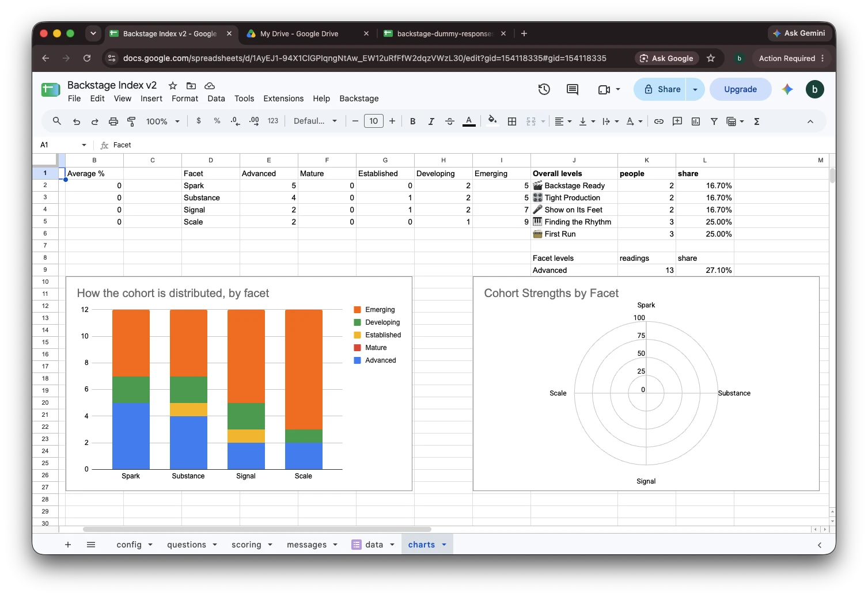The width and height of the screenshot is (868, 597).
Task: Switch to the data sheet tab
Action: click(x=374, y=545)
